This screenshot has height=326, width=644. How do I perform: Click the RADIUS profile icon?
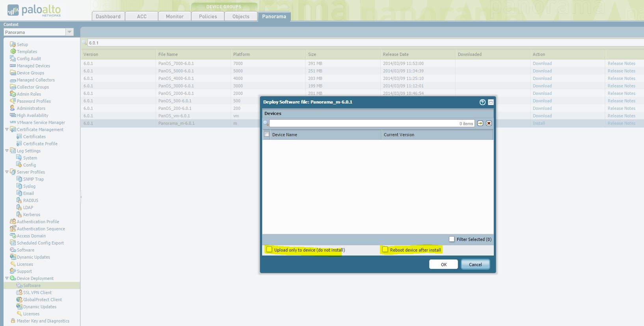[19, 200]
